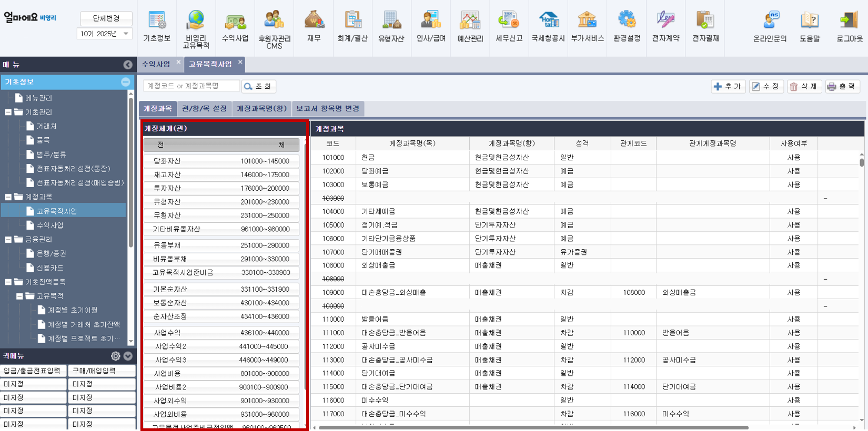Collapse the 메뉴 panel with the arrow icon
Screen dimensions: 868x431
(x=128, y=65)
